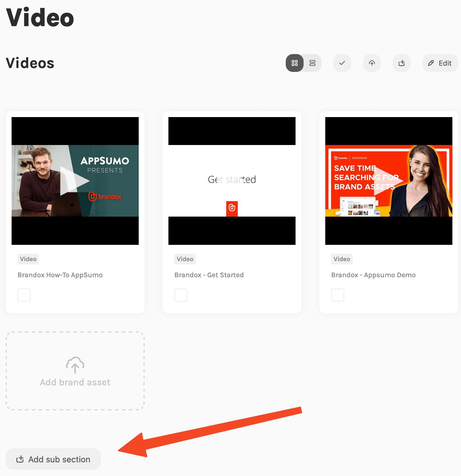Image resolution: width=461 pixels, height=476 pixels.
Task: Tick checkbox for Brandox How-To AppSumo
Action: coord(24,295)
